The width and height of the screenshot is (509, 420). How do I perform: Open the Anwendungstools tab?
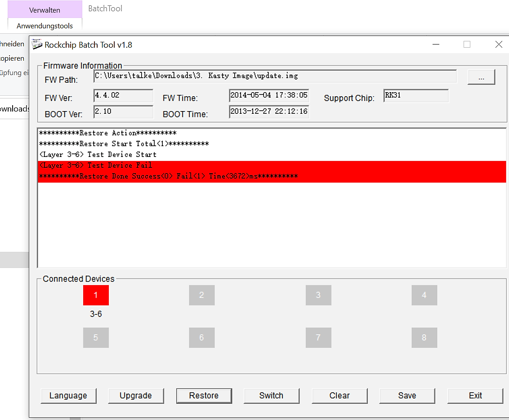45,26
